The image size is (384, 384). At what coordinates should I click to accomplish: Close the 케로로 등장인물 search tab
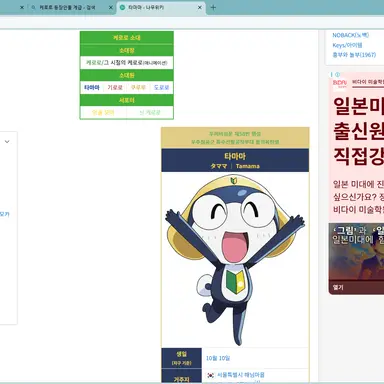pos(111,7)
